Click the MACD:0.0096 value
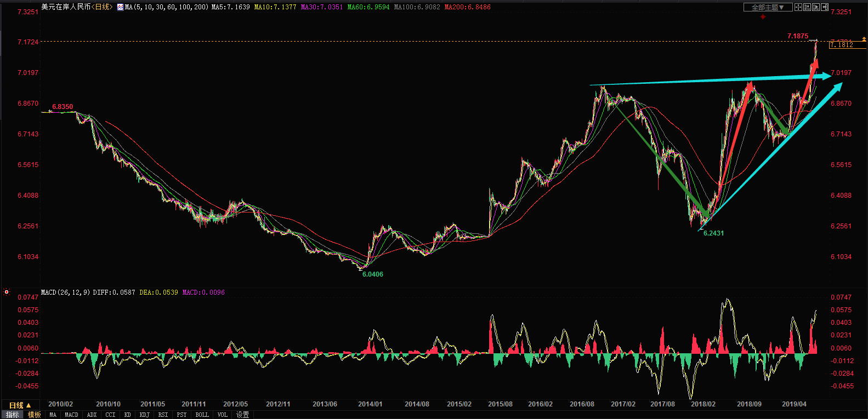868x419 pixels. [x=203, y=292]
